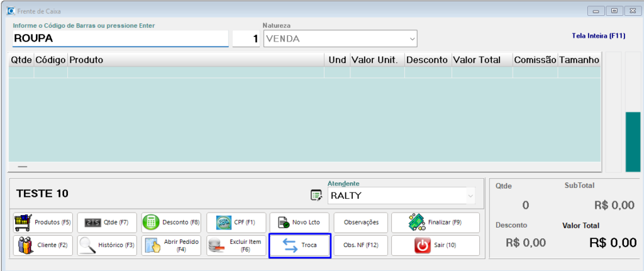Click the Obs. NF (F12) button
This screenshot has height=271, width=644.
pyautogui.click(x=361, y=245)
